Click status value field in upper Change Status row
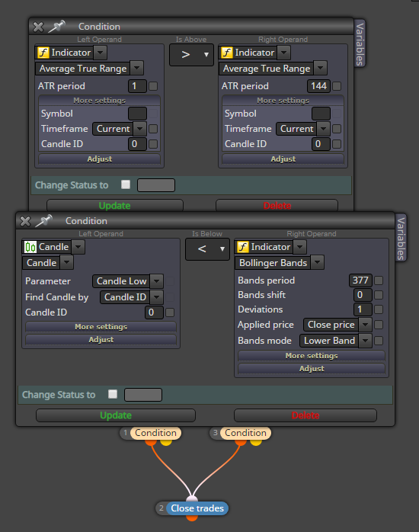The image size is (419, 532). click(x=156, y=185)
